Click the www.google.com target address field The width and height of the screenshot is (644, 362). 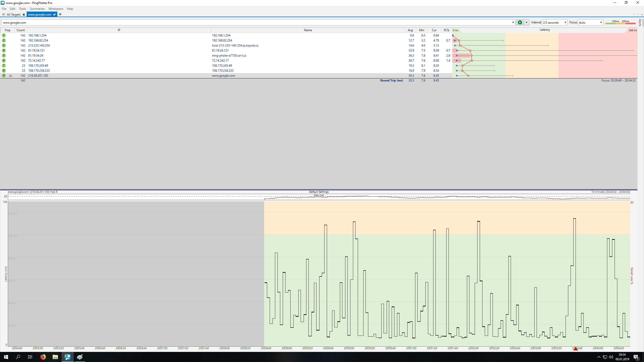(252, 22)
